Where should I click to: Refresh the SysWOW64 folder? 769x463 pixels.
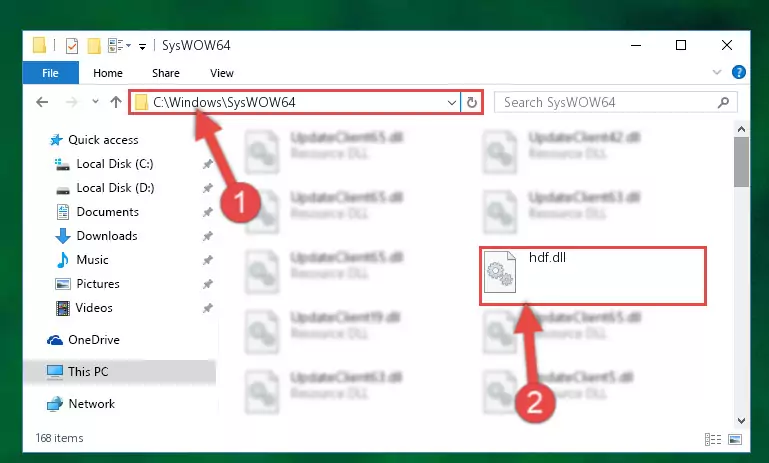[471, 103]
